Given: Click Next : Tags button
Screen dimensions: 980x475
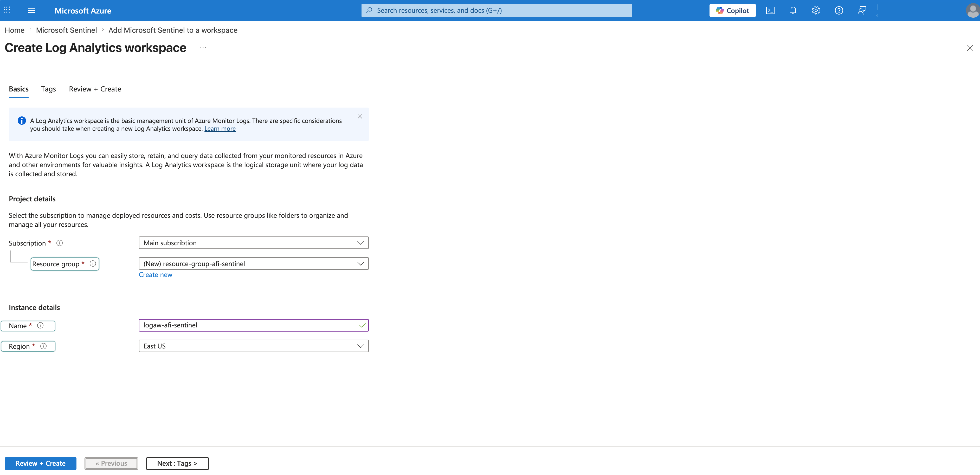Looking at the screenshot, I should pyautogui.click(x=177, y=463).
